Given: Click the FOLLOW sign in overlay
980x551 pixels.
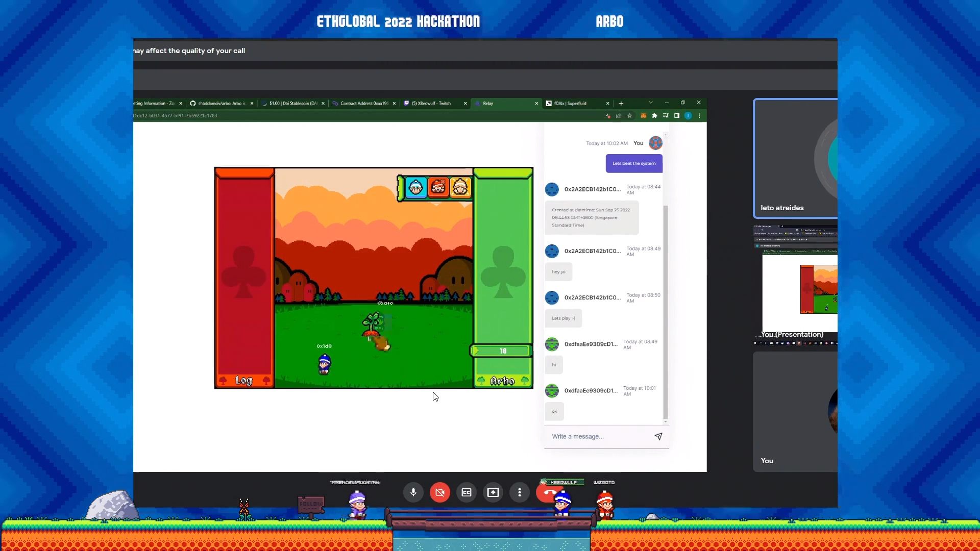Looking at the screenshot, I should 311,506.
